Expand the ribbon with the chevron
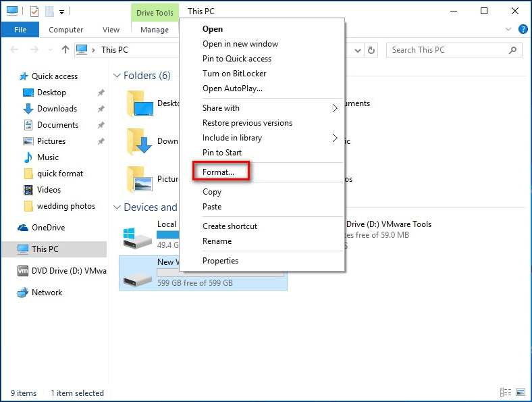Screen dimensions: 532x402 click(x=508, y=29)
